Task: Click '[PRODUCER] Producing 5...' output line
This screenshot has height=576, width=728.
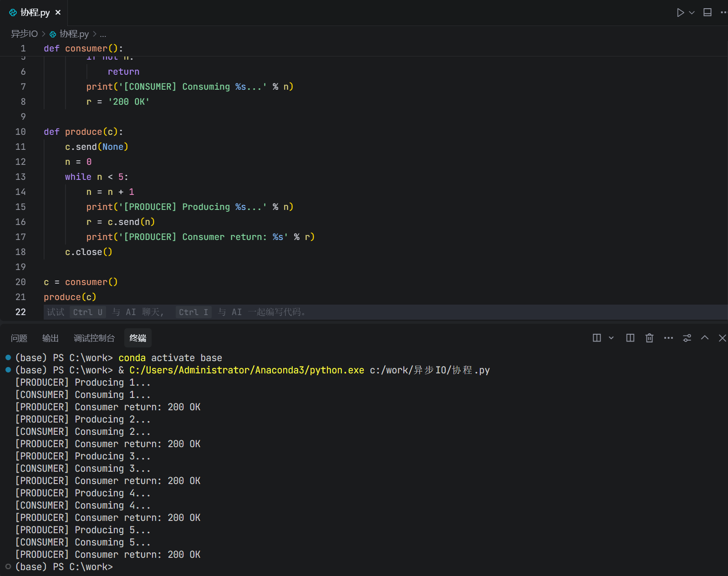Action: 83,530
